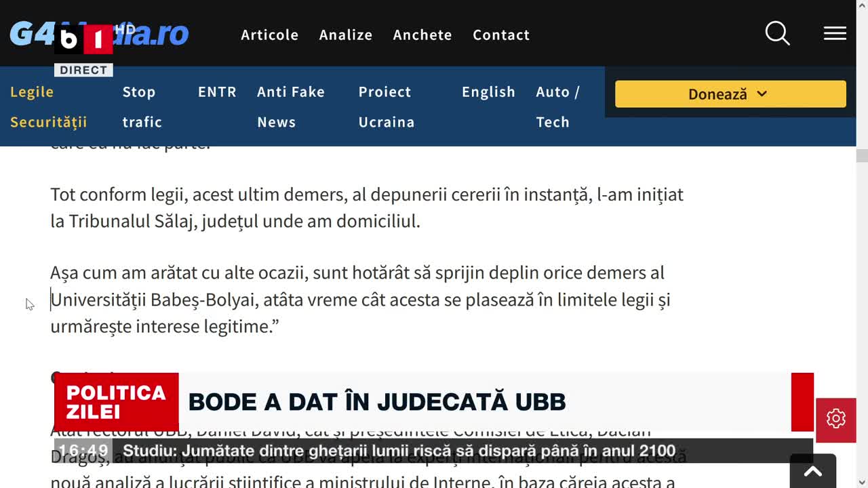The width and height of the screenshot is (868, 488).
Task: Open the Articole menu item
Action: tap(269, 35)
